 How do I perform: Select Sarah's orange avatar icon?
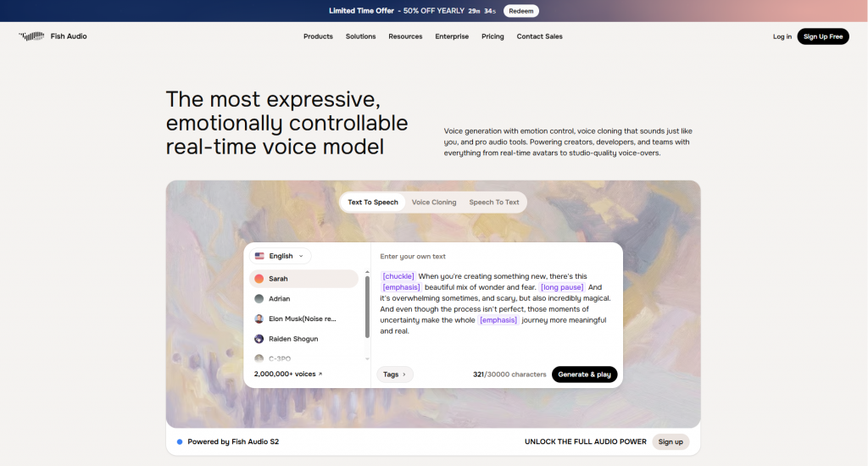point(259,279)
